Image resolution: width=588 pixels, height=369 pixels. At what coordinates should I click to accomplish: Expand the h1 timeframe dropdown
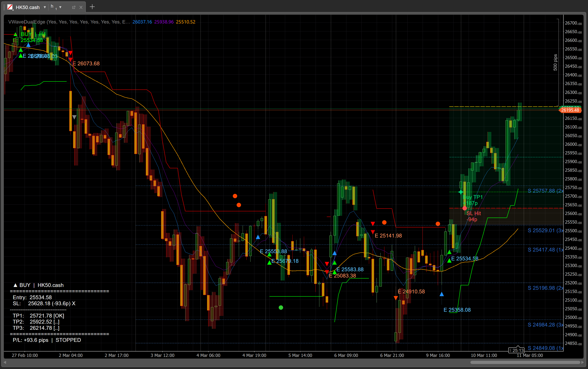(x=60, y=7)
